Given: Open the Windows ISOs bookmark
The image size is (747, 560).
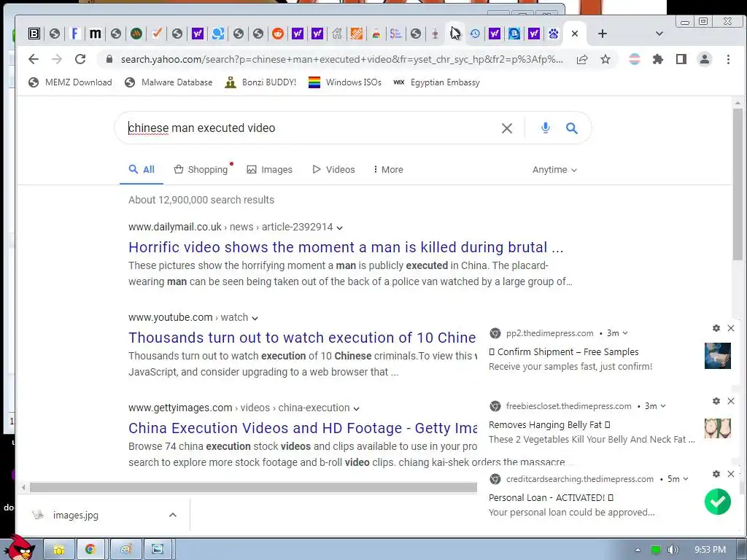Looking at the screenshot, I should [x=345, y=82].
